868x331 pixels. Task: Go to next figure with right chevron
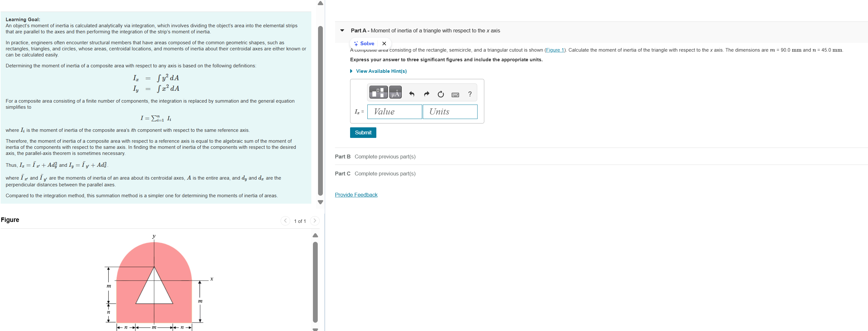pyautogui.click(x=315, y=221)
